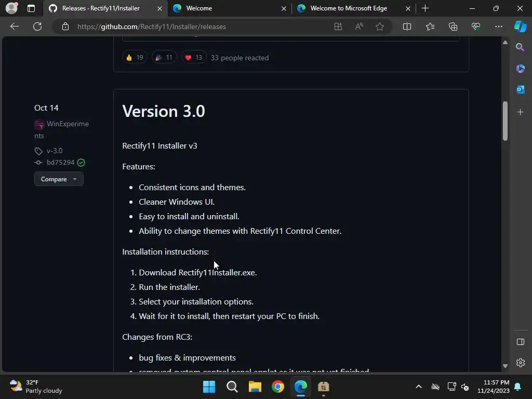Open sidebar settings gear

[520, 363]
